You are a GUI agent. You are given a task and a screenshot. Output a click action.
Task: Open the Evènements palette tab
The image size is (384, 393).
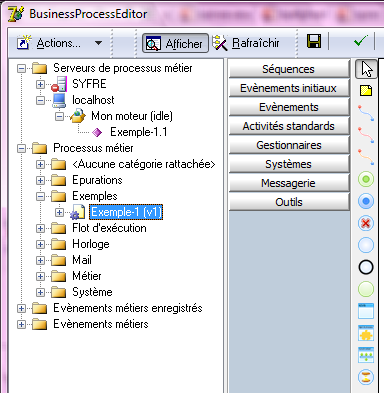tap(289, 107)
